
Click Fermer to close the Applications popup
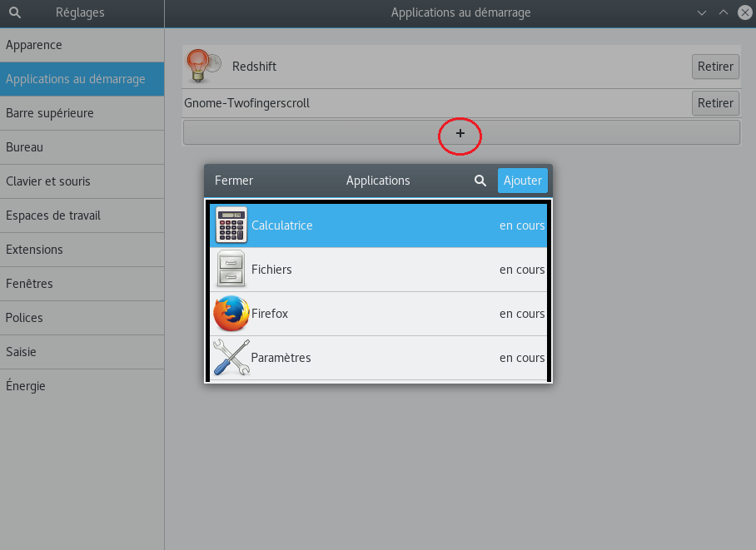[234, 181]
